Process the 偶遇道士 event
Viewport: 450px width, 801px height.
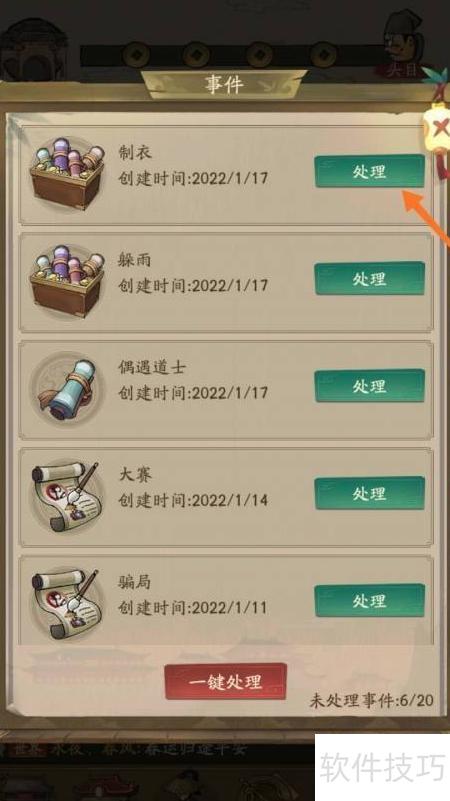(x=369, y=386)
